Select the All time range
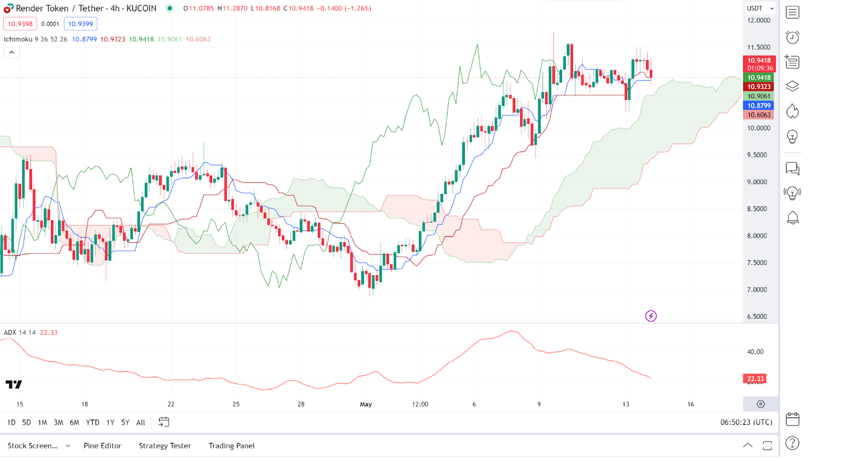 pos(141,422)
